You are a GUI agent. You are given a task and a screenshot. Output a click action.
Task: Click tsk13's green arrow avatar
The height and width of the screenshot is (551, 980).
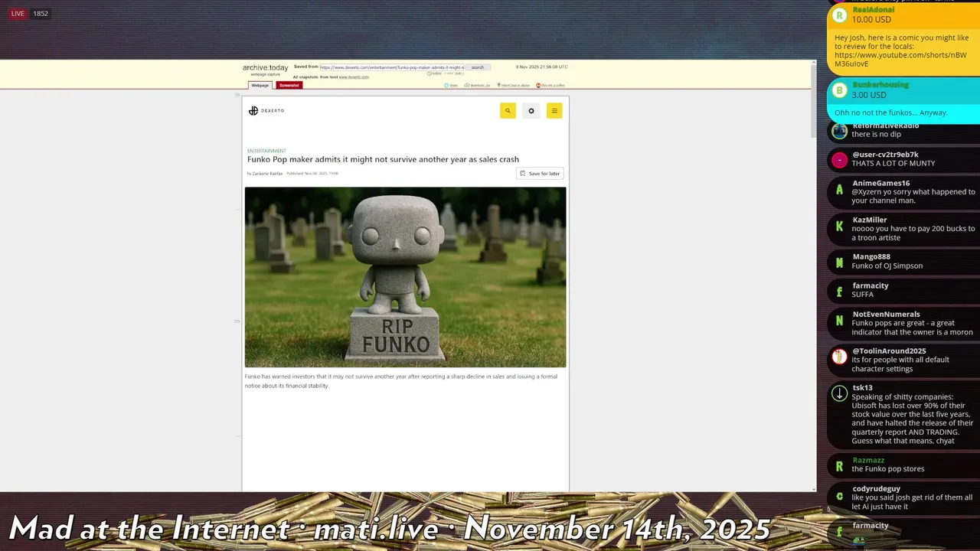click(840, 393)
